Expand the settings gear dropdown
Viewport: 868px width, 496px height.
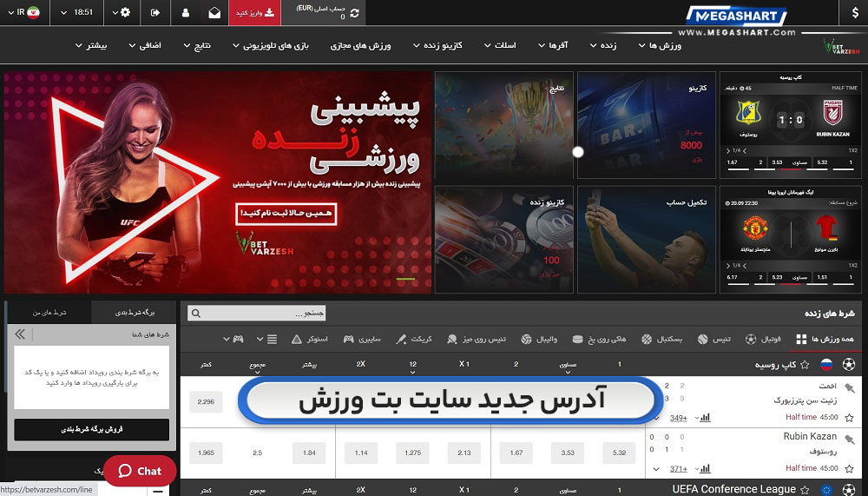[x=125, y=13]
